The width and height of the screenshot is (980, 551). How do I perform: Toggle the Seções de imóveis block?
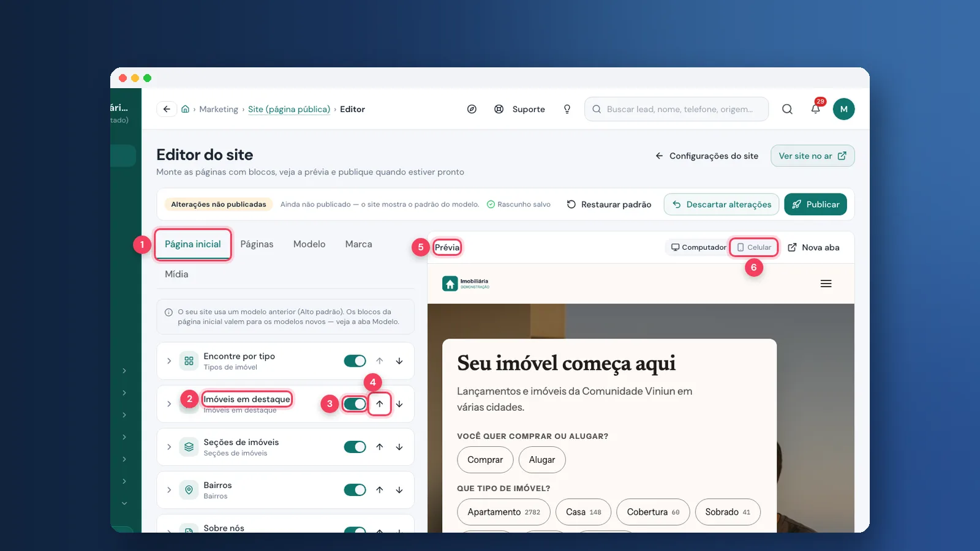(x=355, y=447)
